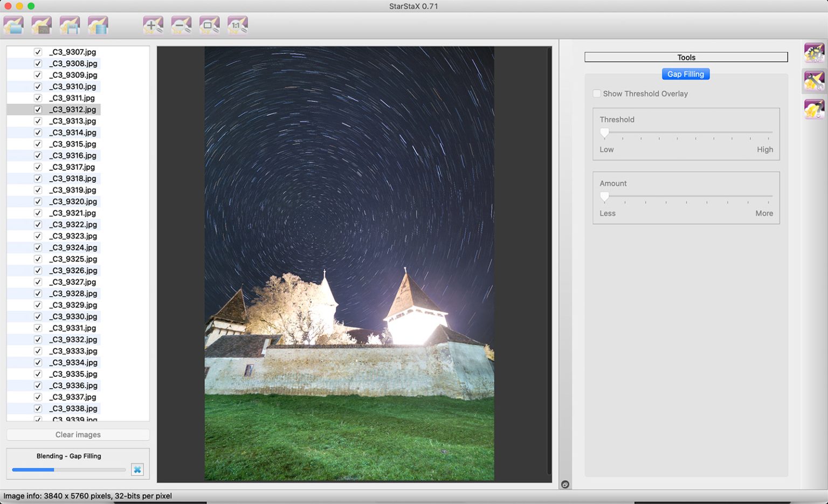Select the Open Dark Frames icon
Viewport: 828px width, 504px height.
tap(40, 25)
